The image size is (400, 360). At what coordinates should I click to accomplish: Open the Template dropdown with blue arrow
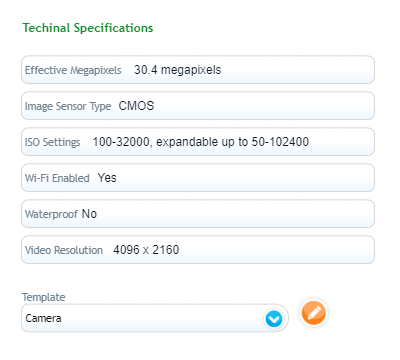(274, 319)
